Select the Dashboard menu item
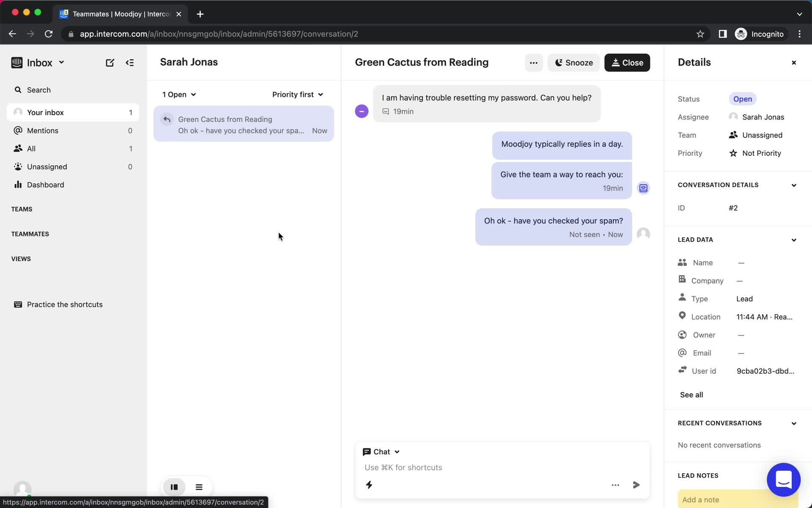812x508 pixels. pos(46,184)
